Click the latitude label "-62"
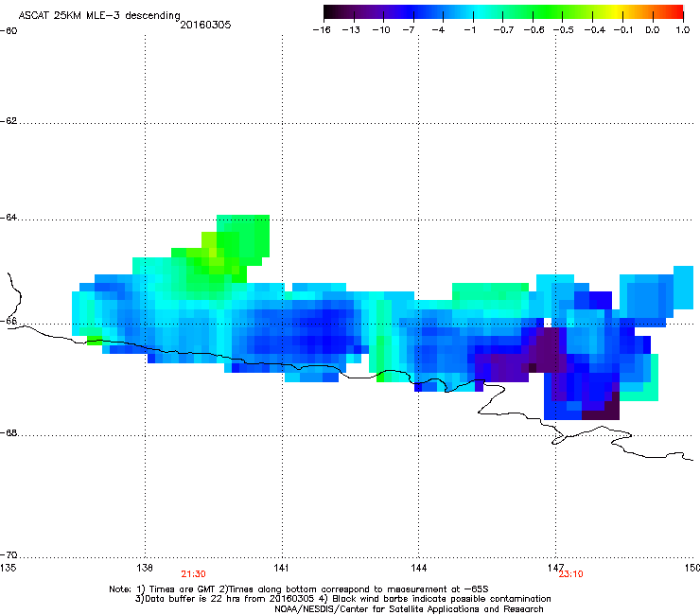700x615 pixels. [9, 121]
